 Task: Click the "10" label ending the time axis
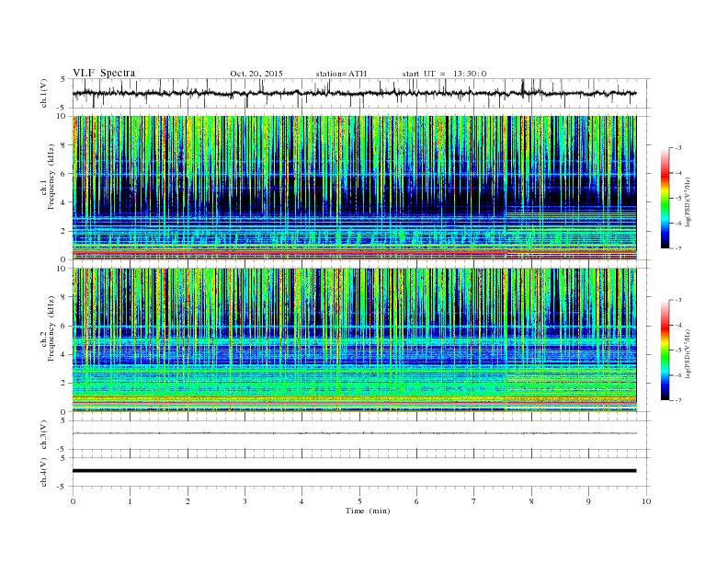[646, 501]
